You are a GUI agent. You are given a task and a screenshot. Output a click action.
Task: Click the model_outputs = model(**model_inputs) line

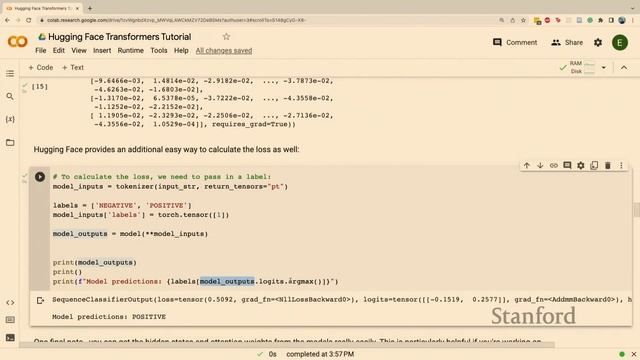click(130, 234)
